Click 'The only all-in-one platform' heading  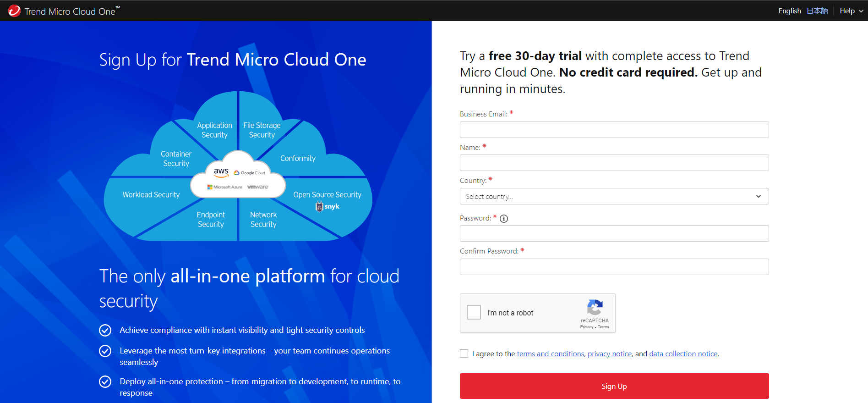click(x=249, y=289)
